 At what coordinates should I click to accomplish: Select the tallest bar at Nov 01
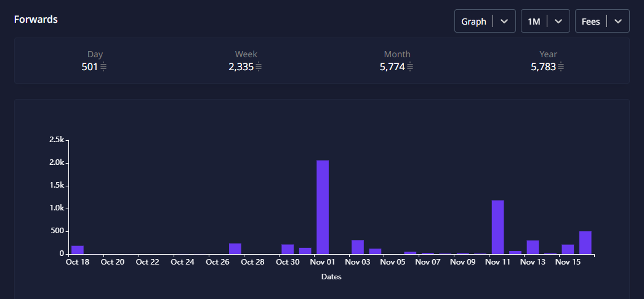tap(323, 207)
